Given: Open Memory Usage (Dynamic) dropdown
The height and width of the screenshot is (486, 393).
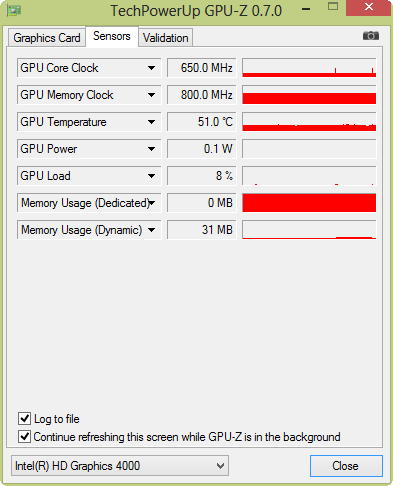Looking at the screenshot, I should pyautogui.click(x=151, y=230).
